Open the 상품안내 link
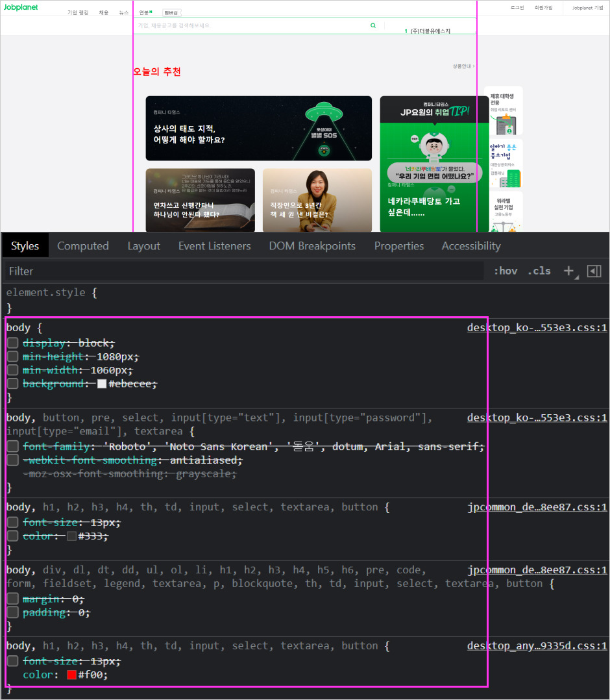 click(463, 66)
